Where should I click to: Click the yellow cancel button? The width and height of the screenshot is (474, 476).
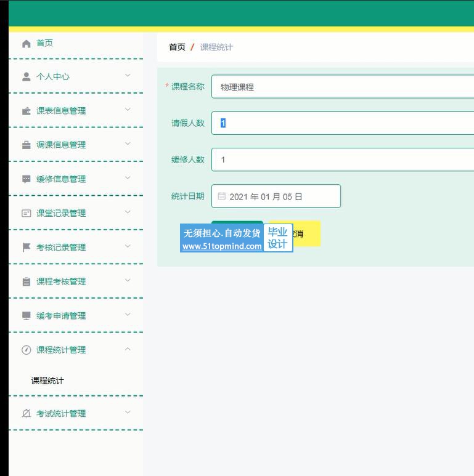(x=306, y=233)
